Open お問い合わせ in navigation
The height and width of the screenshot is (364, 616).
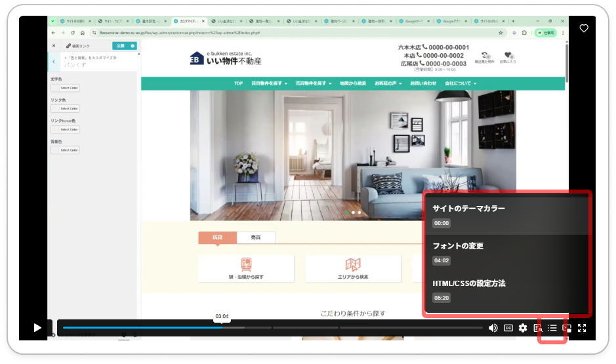[x=423, y=83]
